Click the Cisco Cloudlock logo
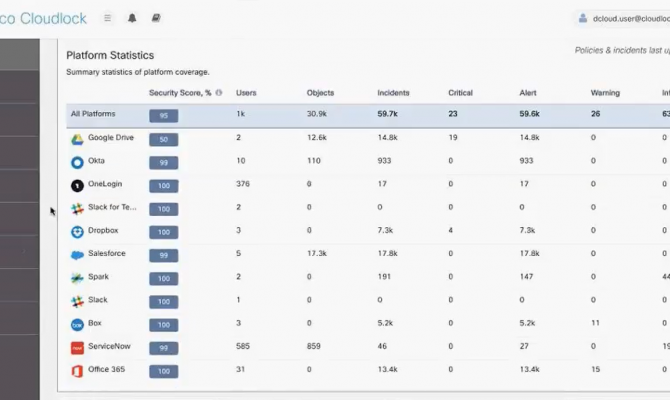The height and width of the screenshot is (400, 670). (x=43, y=18)
